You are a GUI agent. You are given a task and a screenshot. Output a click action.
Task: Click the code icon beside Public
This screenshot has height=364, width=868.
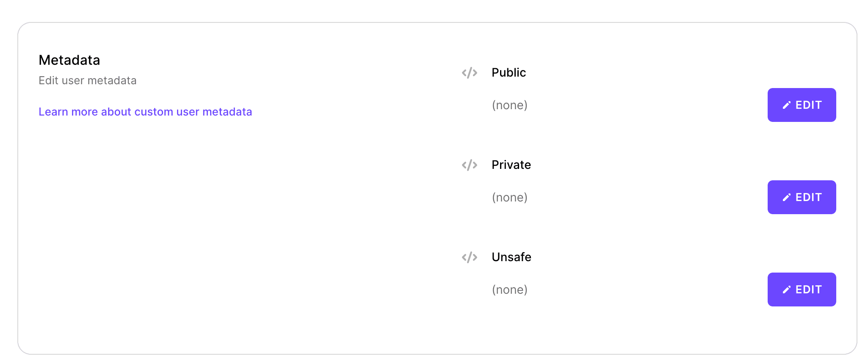(x=470, y=73)
